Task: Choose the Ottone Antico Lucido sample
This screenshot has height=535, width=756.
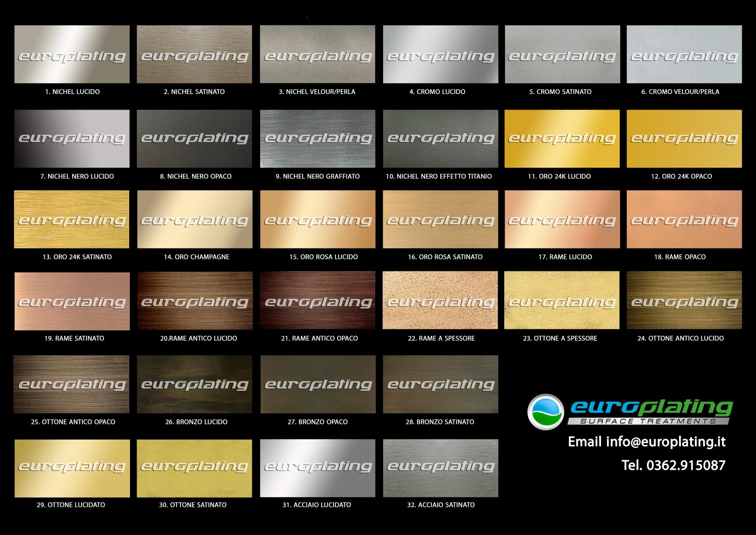Action: pyautogui.click(x=684, y=300)
